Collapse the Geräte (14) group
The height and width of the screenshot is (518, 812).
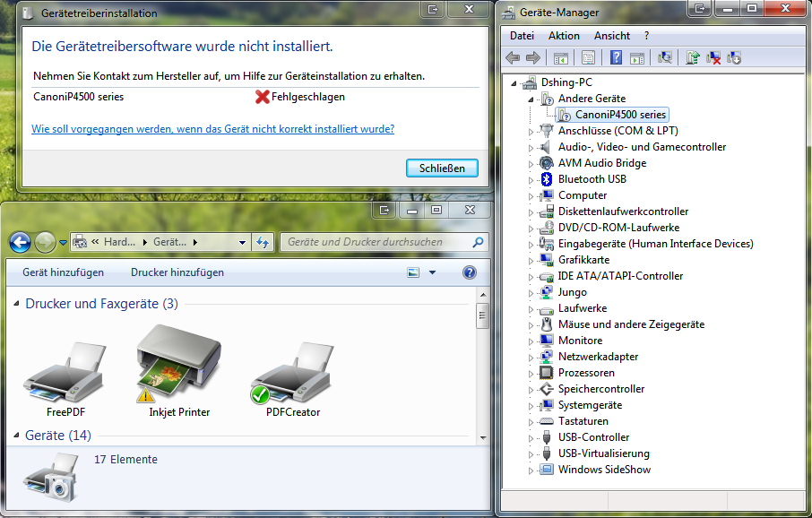(16, 436)
